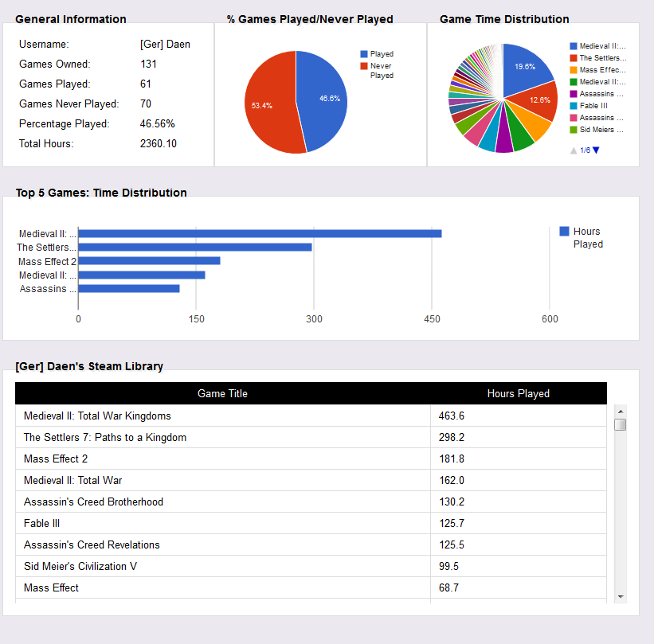Viewport: 654px width, 644px height.
Task: Go to previous page of pie legend
Action: 574,150
